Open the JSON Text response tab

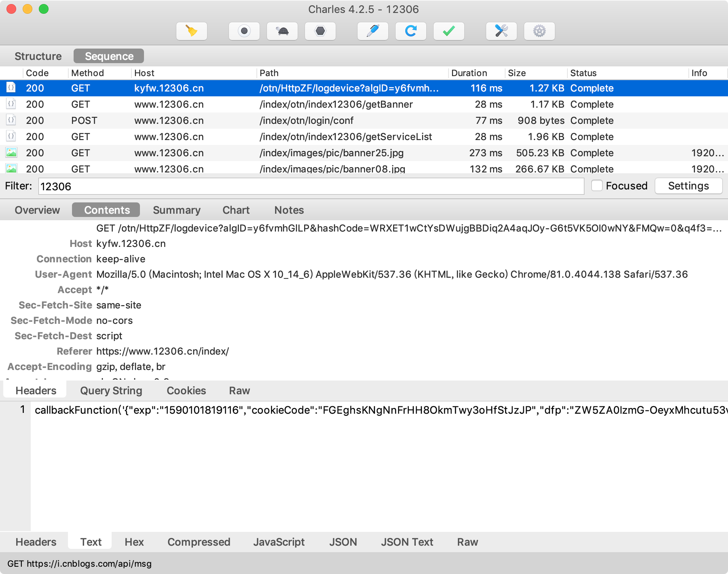pos(407,542)
